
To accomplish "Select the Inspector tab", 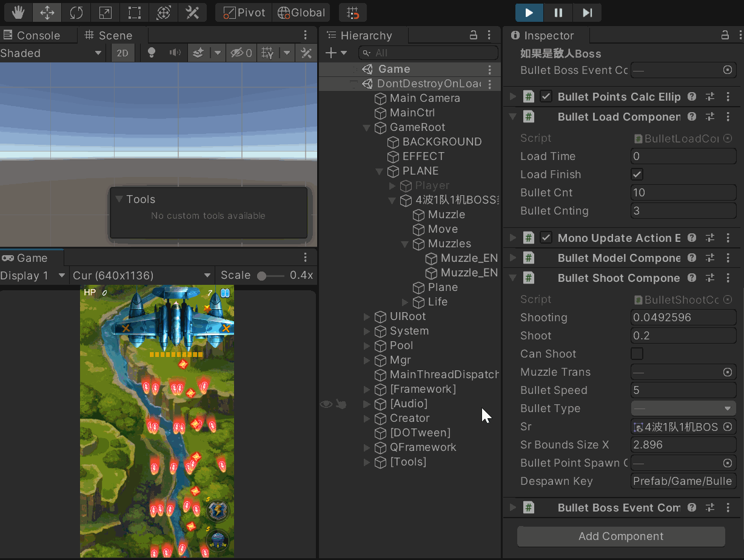I will [x=542, y=35].
